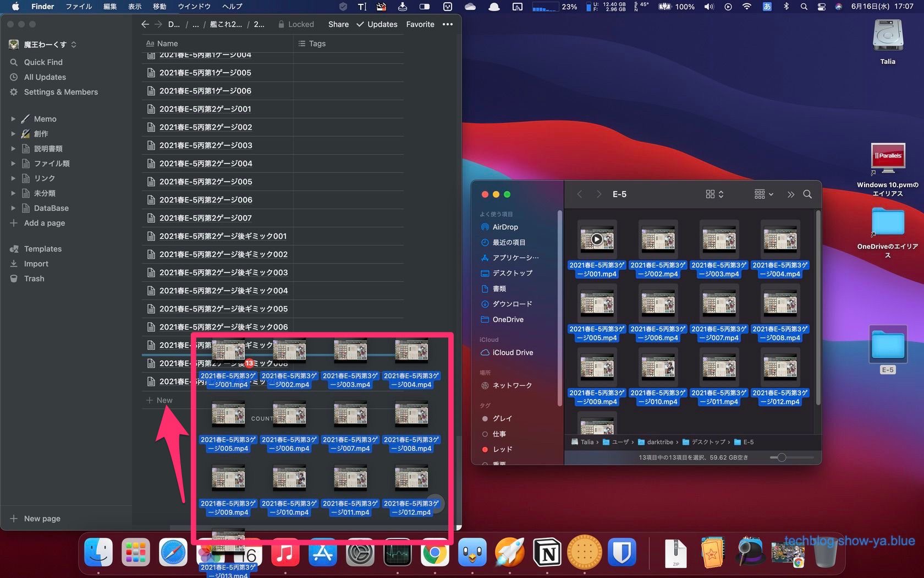Screen dimensions: 924x578
Task: Open Notion app from the Dock
Action: tap(547, 553)
